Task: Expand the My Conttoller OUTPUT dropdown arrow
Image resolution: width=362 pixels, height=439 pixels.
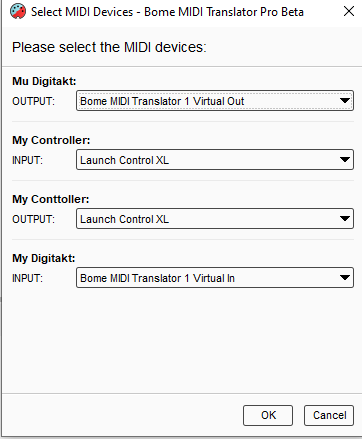Action: pos(345,219)
